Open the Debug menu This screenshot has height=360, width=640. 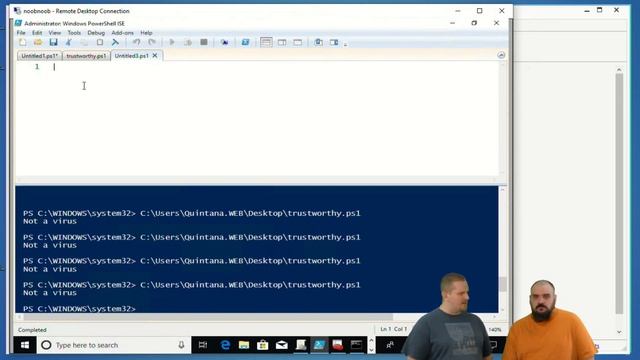click(x=96, y=33)
